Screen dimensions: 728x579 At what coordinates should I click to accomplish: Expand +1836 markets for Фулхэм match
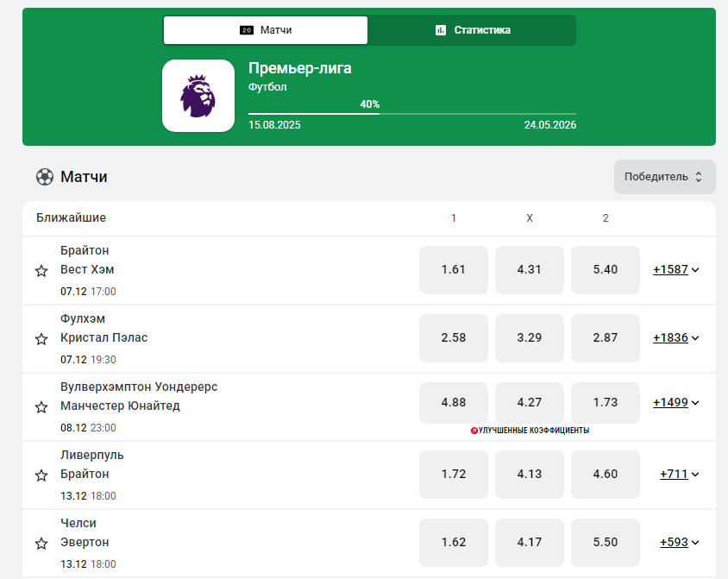(675, 338)
